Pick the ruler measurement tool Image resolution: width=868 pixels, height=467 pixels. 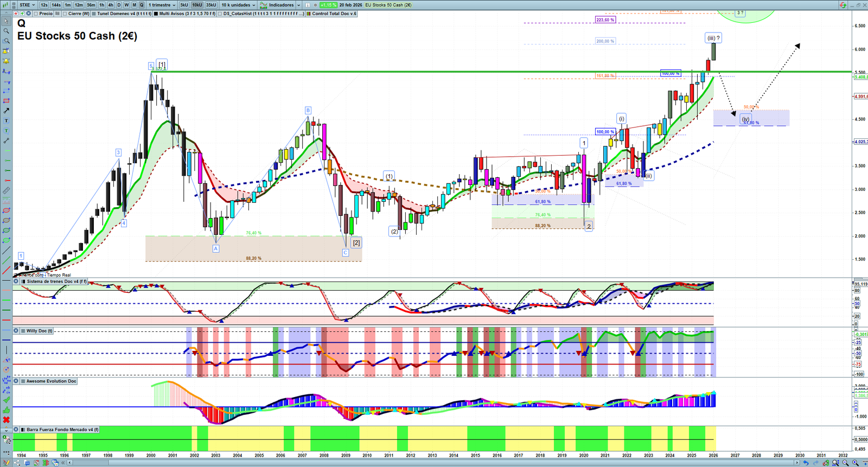point(7,190)
